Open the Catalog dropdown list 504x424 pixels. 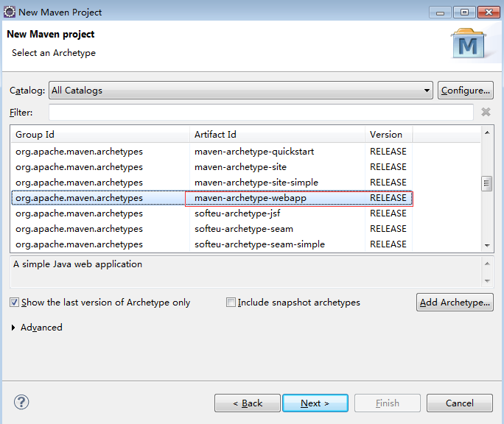coord(241,91)
